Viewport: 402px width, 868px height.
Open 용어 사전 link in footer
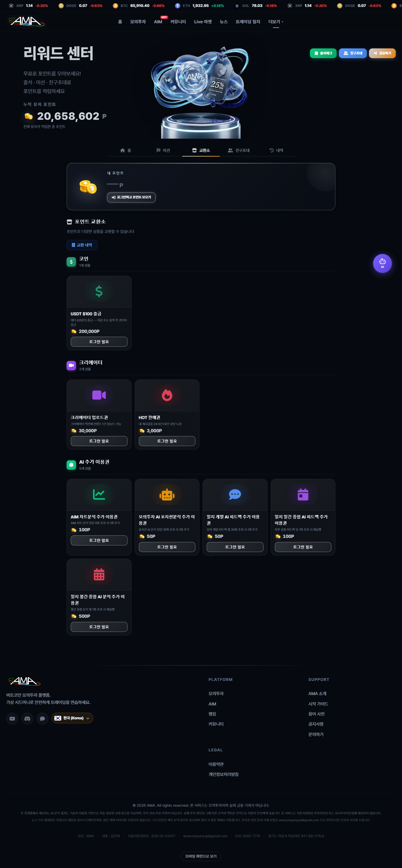pyautogui.click(x=317, y=714)
